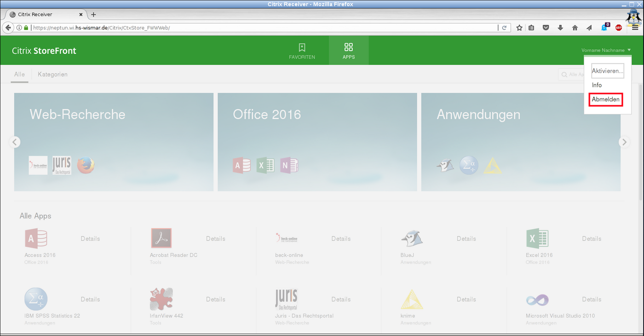Launch beck-online from the Alle Apps list icon
Screen dimensions: 644x336
tap(287, 238)
